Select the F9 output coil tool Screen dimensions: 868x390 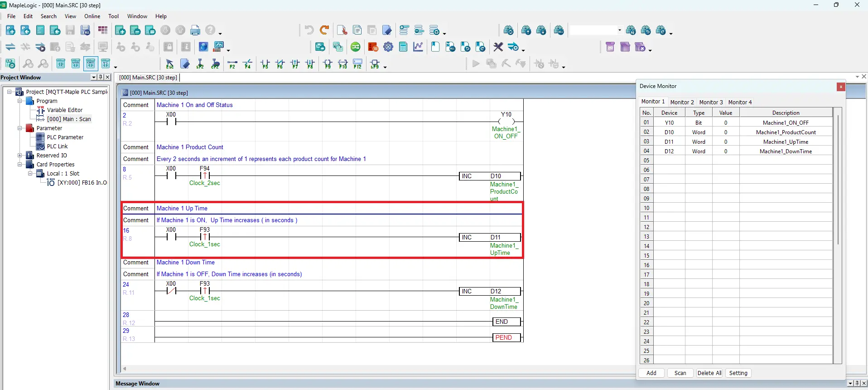[328, 64]
